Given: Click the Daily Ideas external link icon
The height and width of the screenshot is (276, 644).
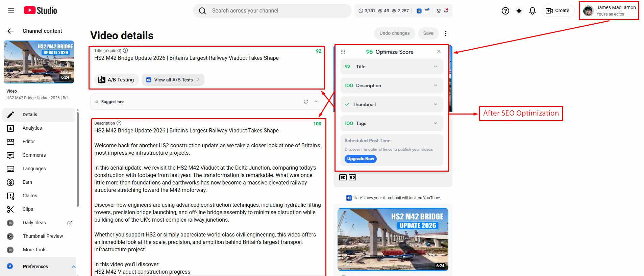Looking at the screenshot, I should [70, 223].
